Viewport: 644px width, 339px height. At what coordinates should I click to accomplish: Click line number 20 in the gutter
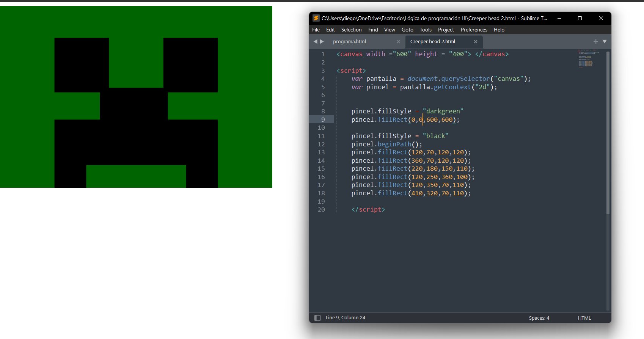pyautogui.click(x=321, y=210)
